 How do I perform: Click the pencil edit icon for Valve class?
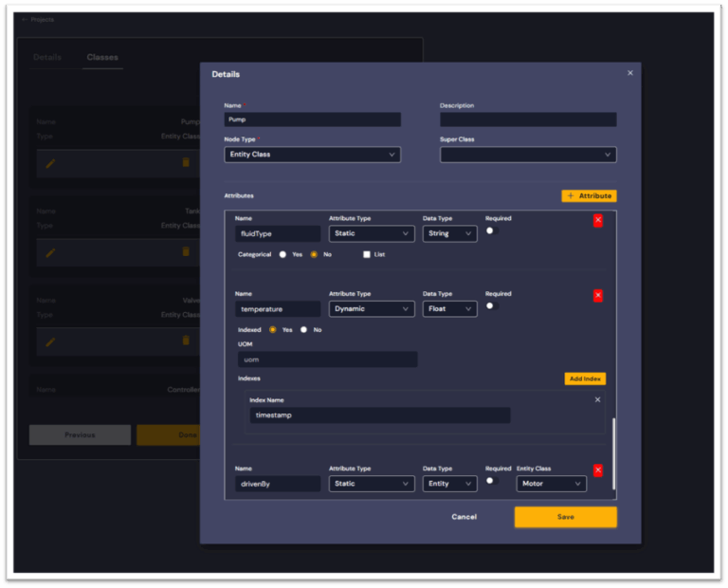coord(50,340)
